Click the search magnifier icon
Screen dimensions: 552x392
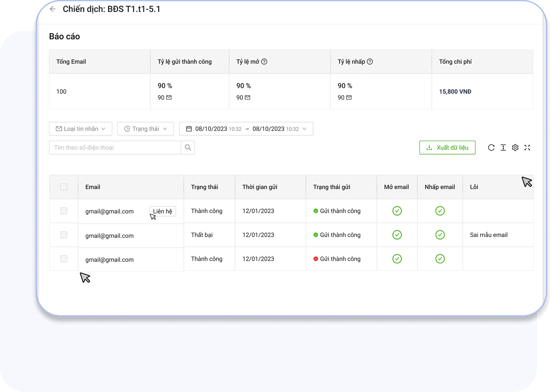(x=188, y=148)
